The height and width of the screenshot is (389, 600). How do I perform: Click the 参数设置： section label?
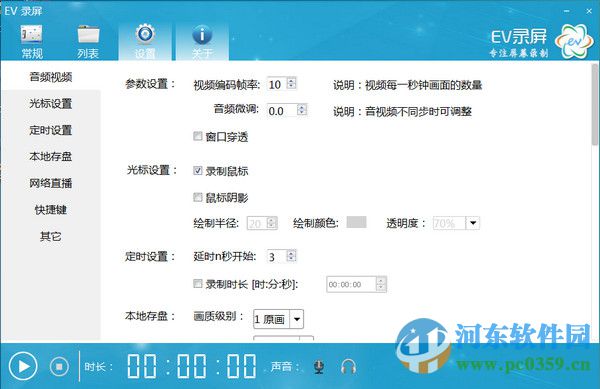tap(150, 84)
